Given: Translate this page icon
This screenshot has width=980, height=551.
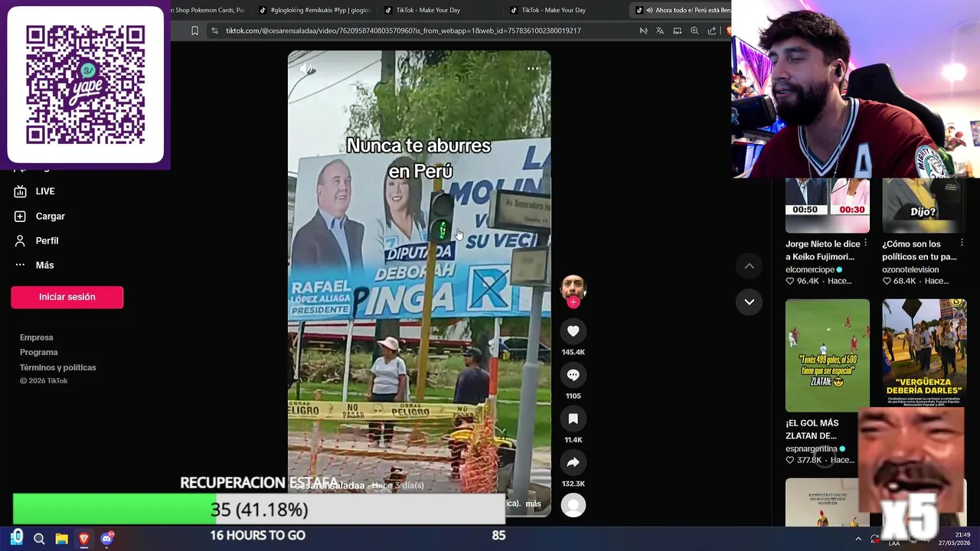Looking at the screenshot, I should (x=660, y=31).
